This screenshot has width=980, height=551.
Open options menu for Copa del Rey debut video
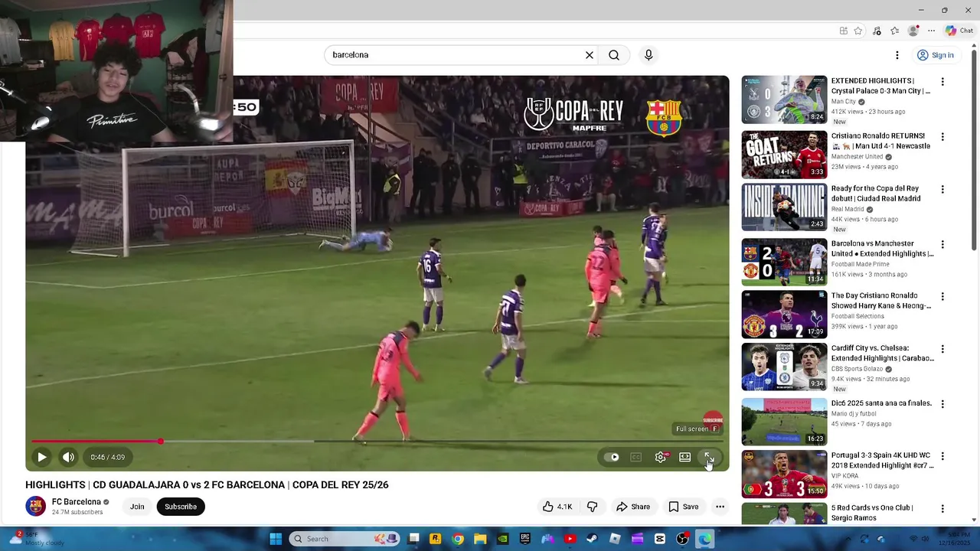point(942,189)
